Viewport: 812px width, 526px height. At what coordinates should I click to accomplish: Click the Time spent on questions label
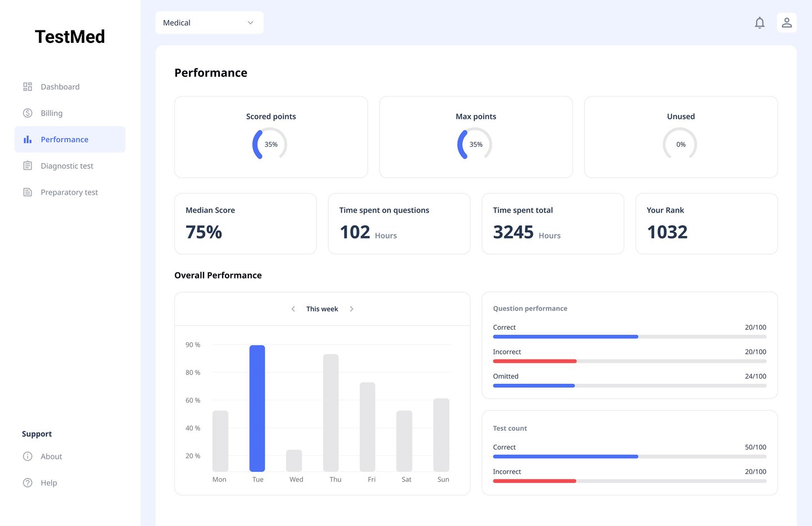384,210
